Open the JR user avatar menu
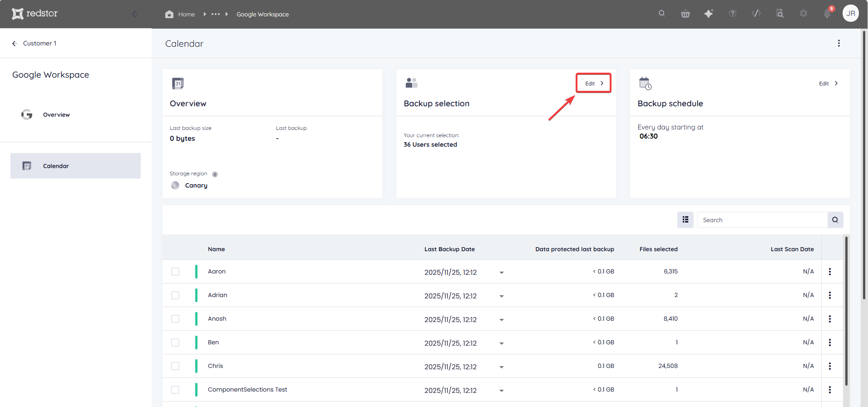The height and width of the screenshot is (407, 868). [x=851, y=13]
